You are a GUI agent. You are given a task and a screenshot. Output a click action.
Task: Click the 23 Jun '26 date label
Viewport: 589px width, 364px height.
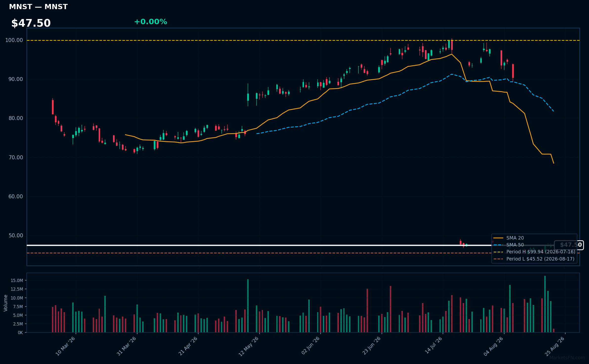click(371, 346)
